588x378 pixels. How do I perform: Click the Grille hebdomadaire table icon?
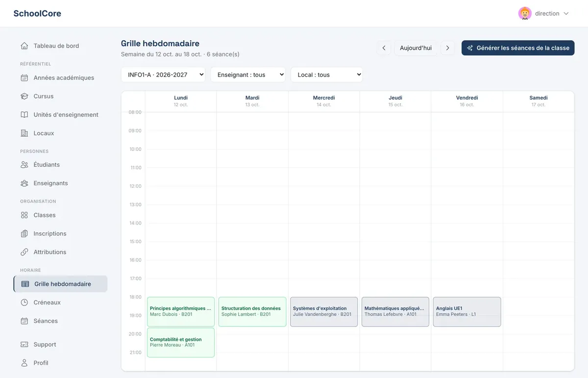(25, 284)
